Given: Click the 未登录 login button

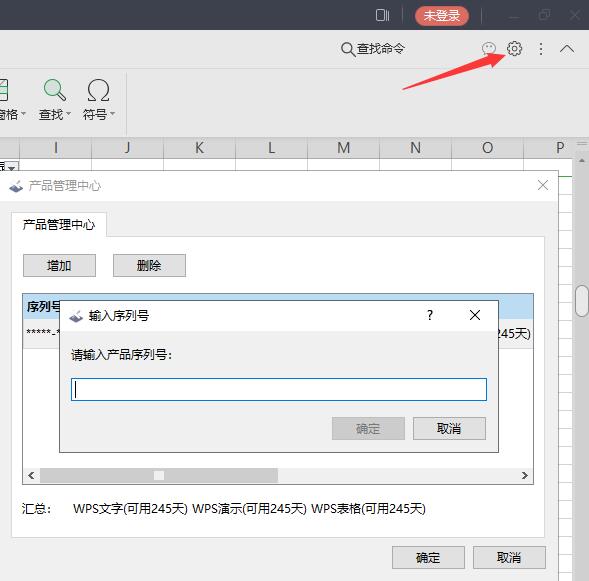Looking at the screenshot, I should click(x=442, y=16).
